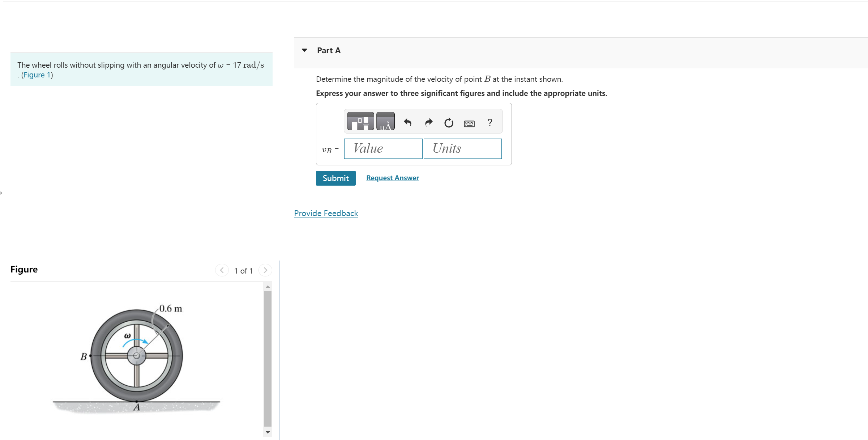Viewport: 868px width, 440px height.
Task: Click the Request Answer link
Action: [x=393, y=178]
